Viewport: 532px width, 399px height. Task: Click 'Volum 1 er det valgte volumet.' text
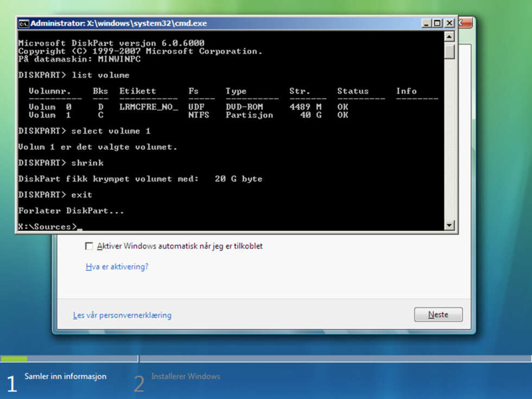tap(98, 147)
